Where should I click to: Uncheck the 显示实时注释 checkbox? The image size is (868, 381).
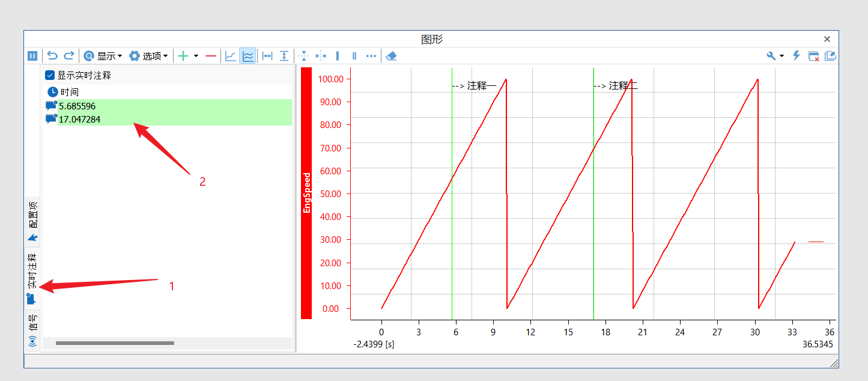click(x=50, y=76)
